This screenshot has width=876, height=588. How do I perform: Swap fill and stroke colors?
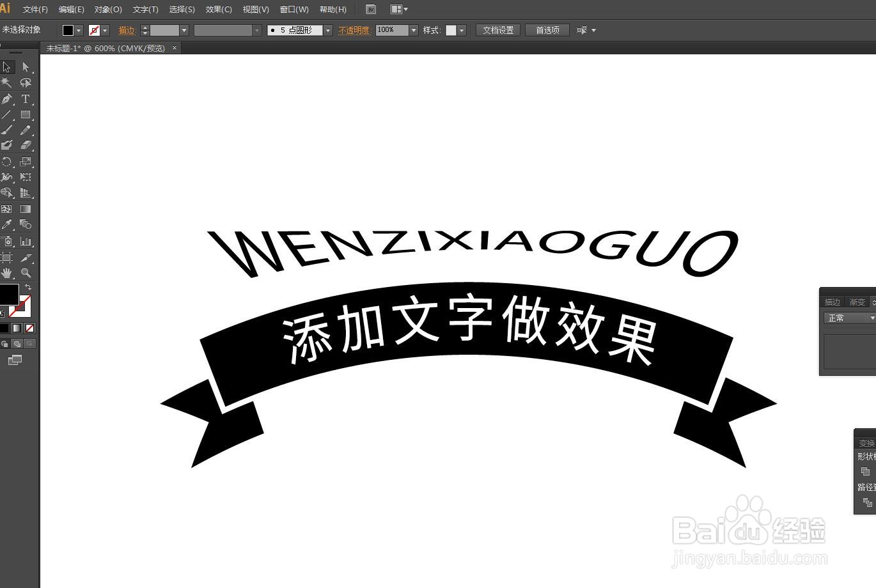point(27,287)
